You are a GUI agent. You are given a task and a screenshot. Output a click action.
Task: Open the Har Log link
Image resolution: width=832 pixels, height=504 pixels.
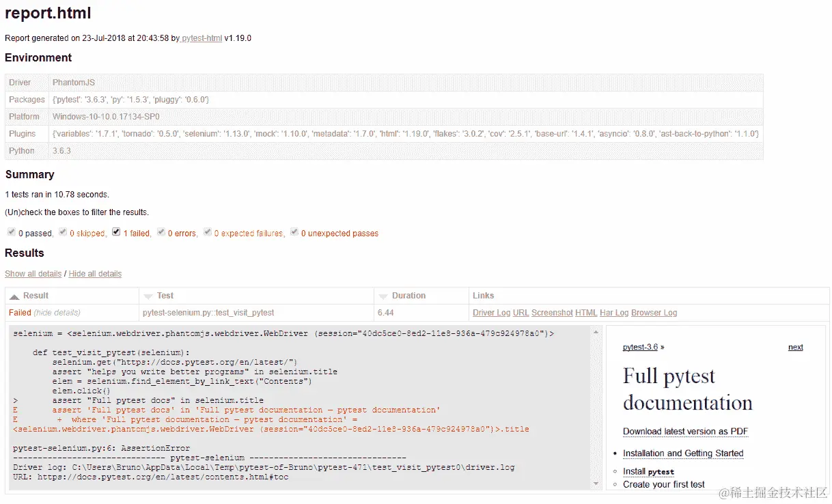pyautogui.click(x=614, y=313)
